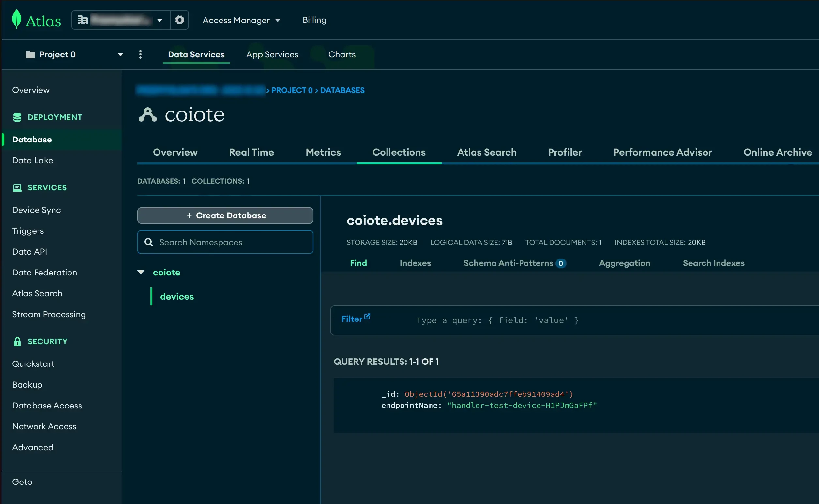Open Device Sync in sidebar
819x504 pixels.
pyautogui.click(x=37, y=210)
